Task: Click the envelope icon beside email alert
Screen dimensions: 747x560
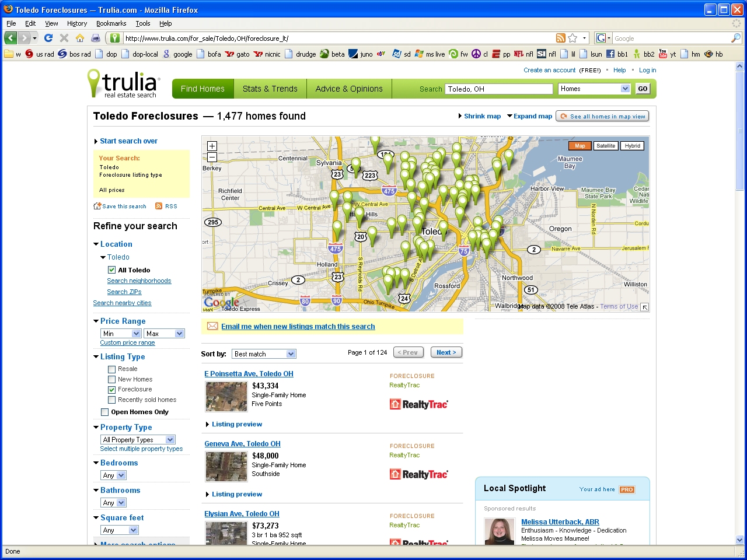Action: click(212, 326)
